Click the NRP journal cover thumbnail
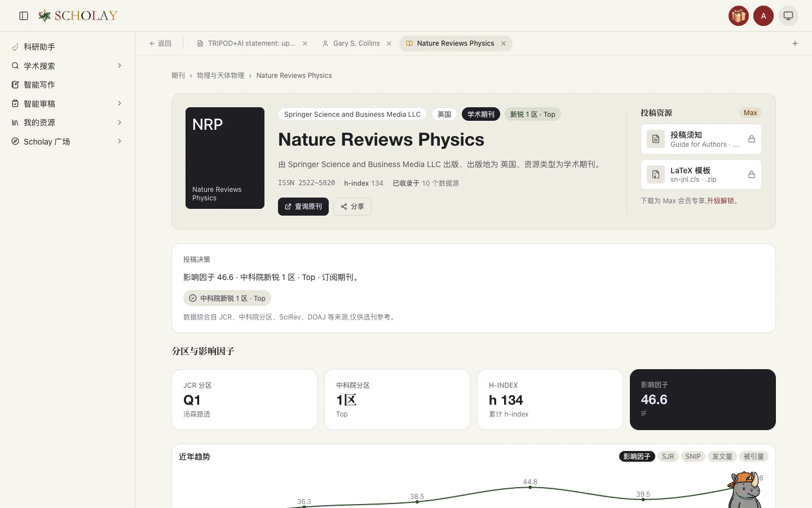 coord(225,158)
